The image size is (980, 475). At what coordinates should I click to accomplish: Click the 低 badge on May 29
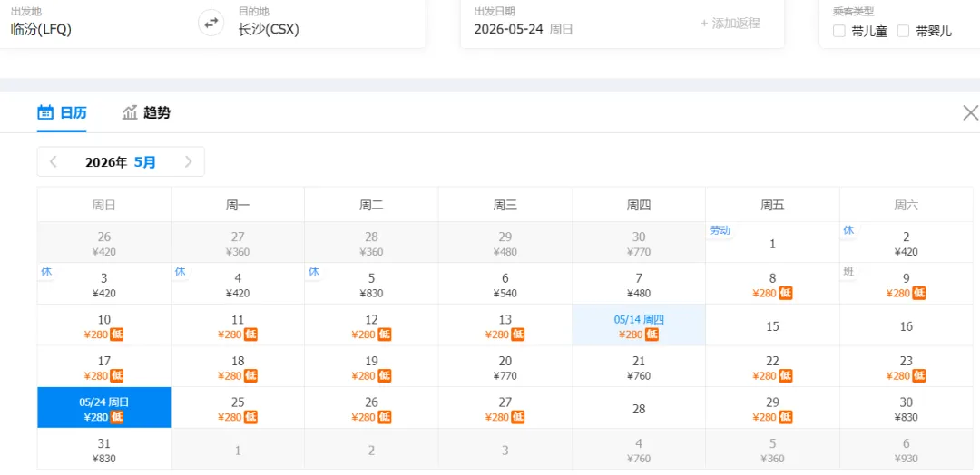[786, 417]
